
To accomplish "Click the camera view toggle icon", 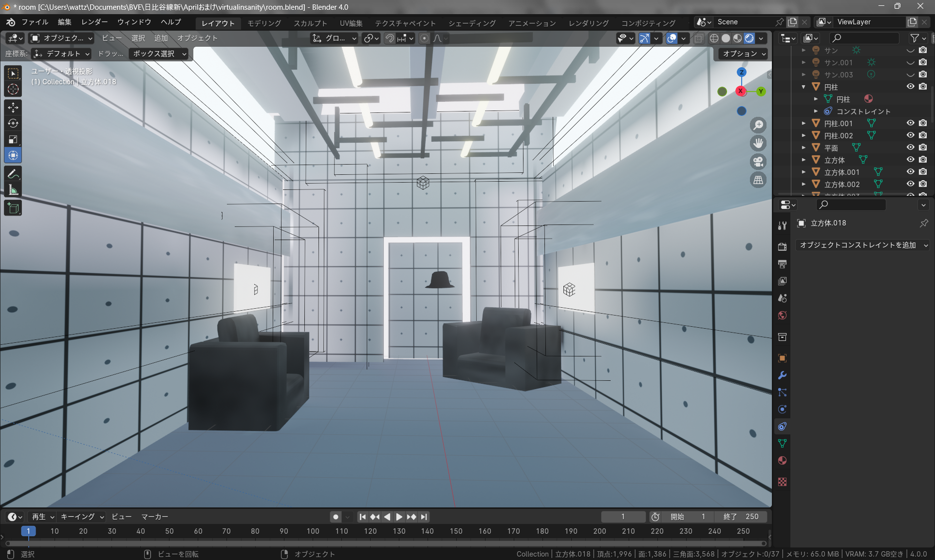I will 758,162.
